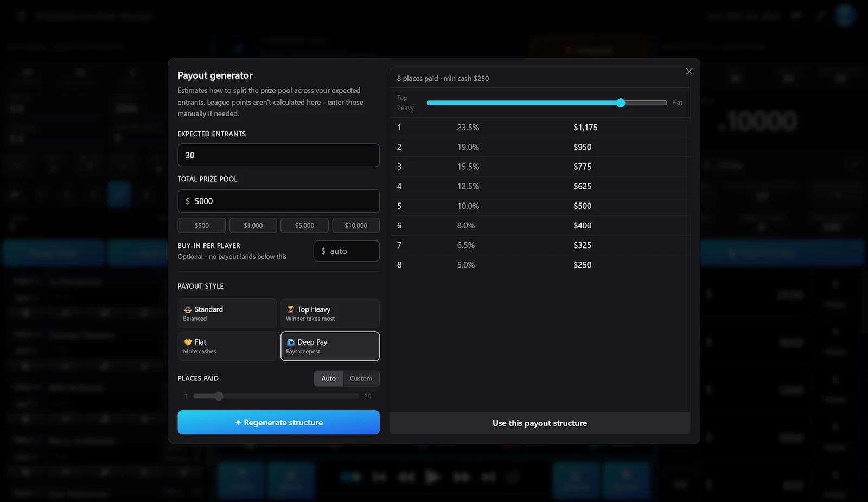Click the $1,175 first place payout
The image size is (868, 502).
585,128
